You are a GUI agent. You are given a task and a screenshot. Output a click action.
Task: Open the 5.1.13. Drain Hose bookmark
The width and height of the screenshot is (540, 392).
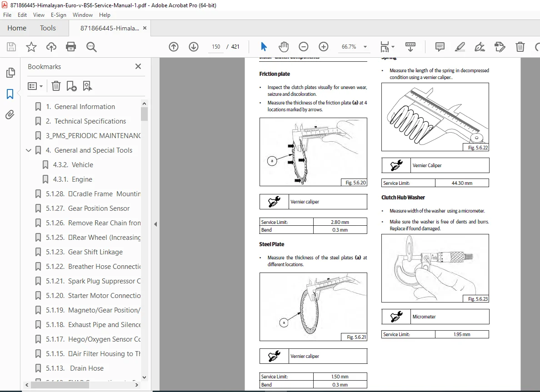point(75,368)
